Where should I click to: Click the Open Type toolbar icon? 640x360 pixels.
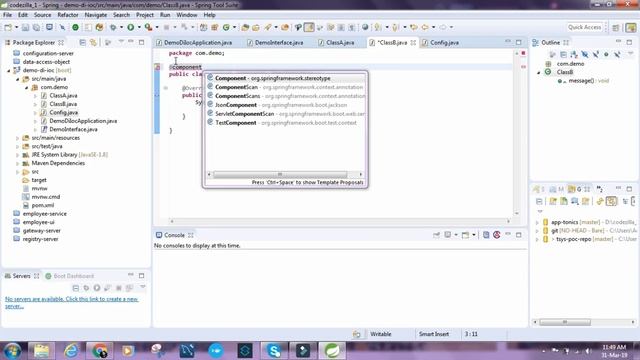coord(245,27)
